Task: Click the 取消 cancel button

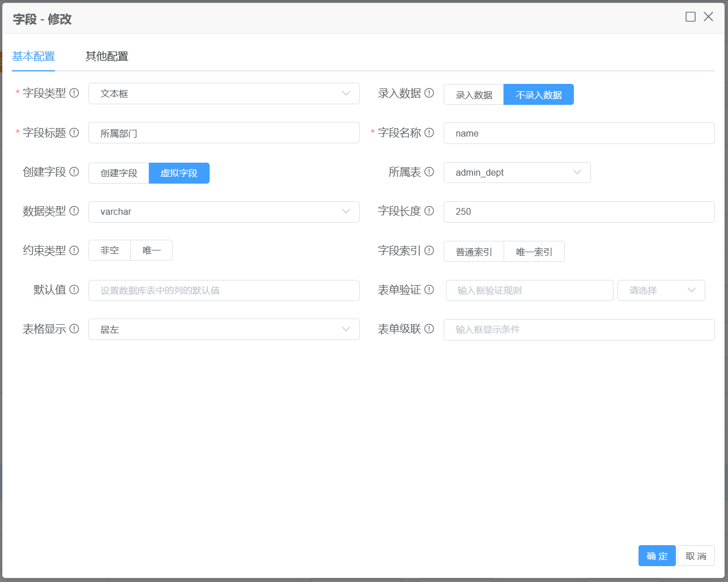Action: pos(696,556)
